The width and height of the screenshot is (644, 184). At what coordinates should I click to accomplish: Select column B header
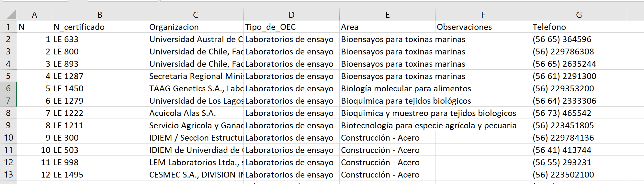(x=100, y=15)
